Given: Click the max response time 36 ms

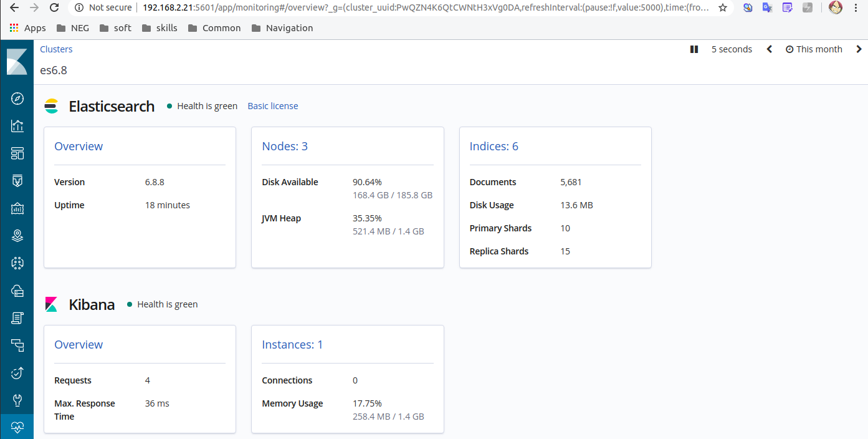Looking at the screenshot, I should click(157, 403).
